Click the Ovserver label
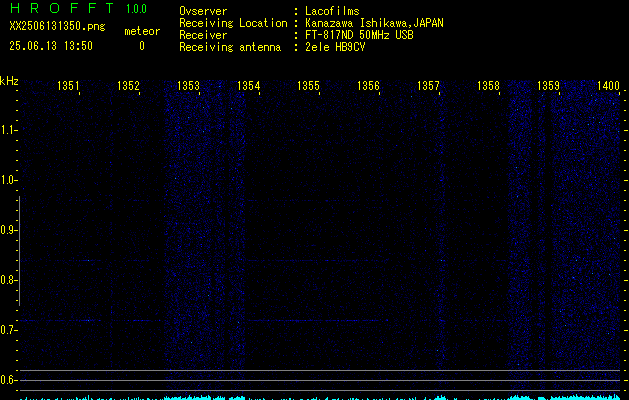The height and width of the screenshot is (400, 629). [203, 11]
